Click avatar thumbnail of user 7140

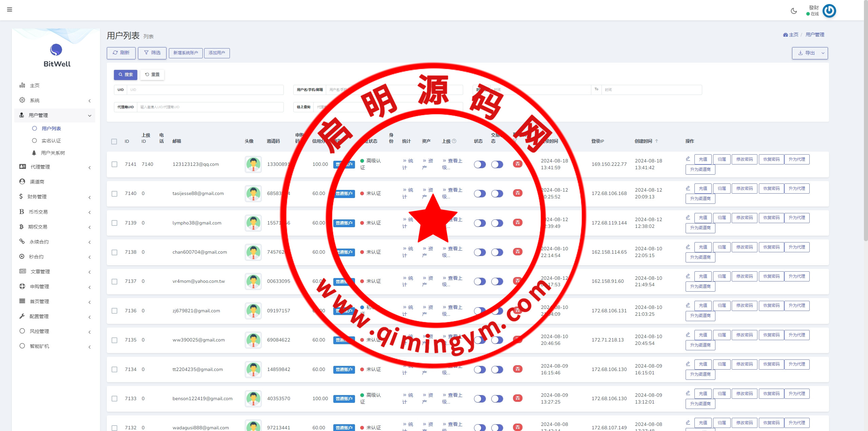tap(253, 194)
